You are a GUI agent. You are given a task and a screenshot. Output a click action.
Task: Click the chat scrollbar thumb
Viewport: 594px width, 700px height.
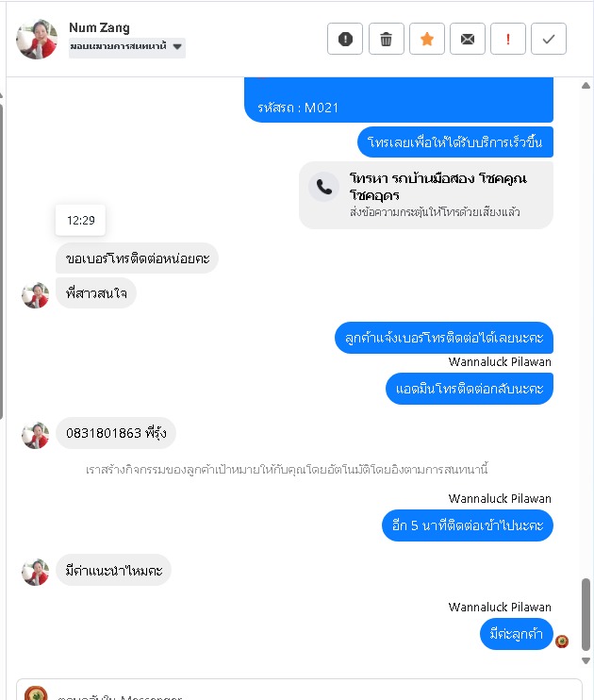586,614
